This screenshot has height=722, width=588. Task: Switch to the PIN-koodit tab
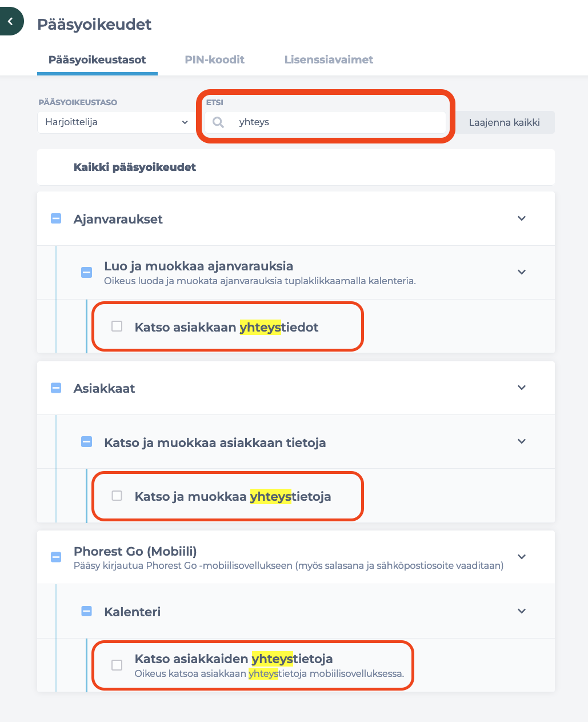(214, 59)
